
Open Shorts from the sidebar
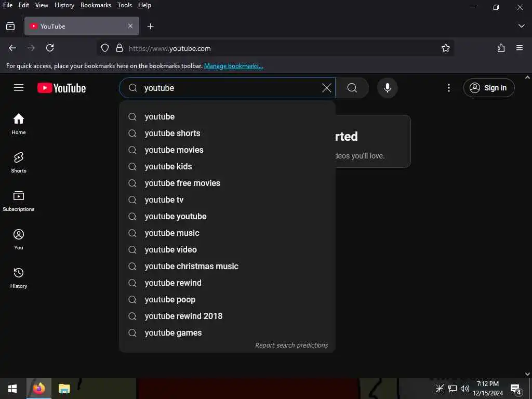(x=19, y=163)
